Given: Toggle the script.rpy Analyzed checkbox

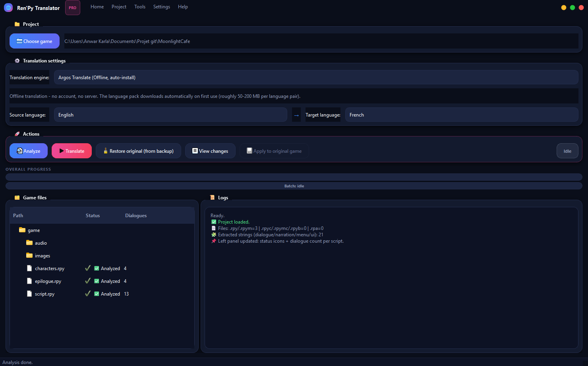Looking at the screenshot, I should pos(97,294).
